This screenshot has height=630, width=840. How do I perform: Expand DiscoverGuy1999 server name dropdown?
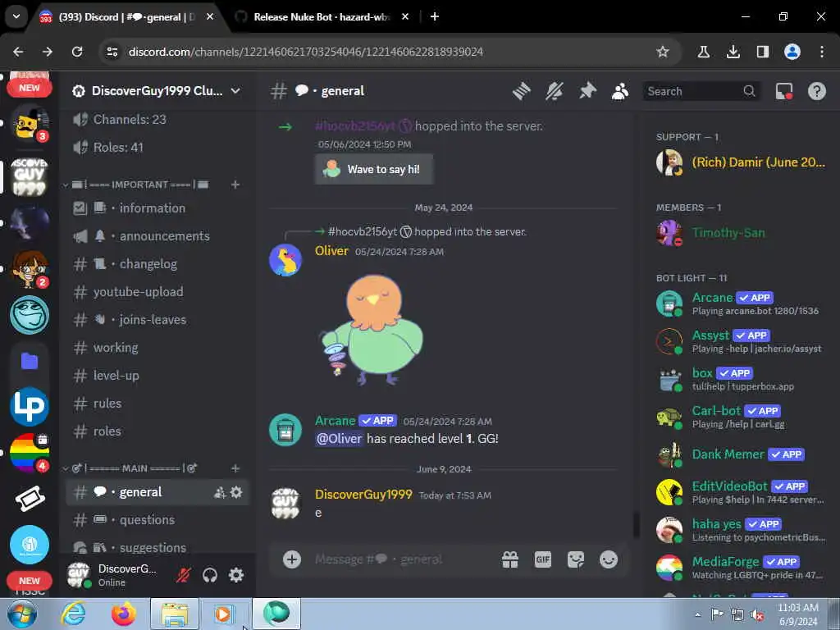[235, 91]
